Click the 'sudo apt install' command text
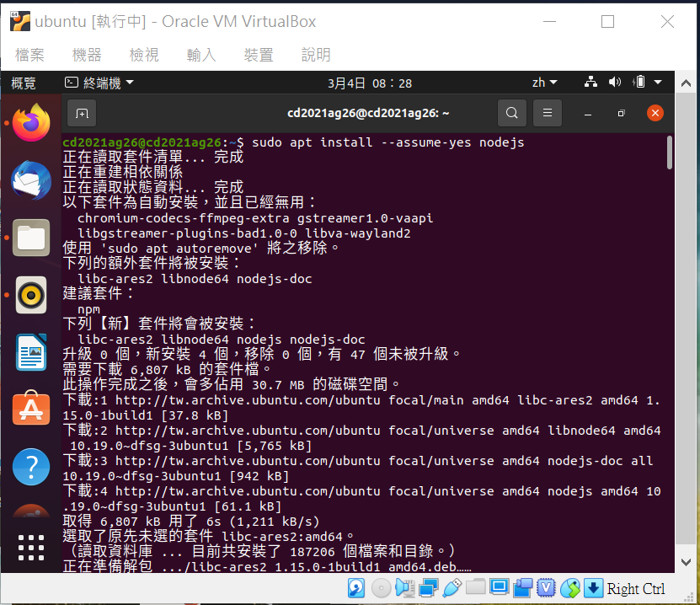This screenshot has height=605, width=700. (312, 142)
